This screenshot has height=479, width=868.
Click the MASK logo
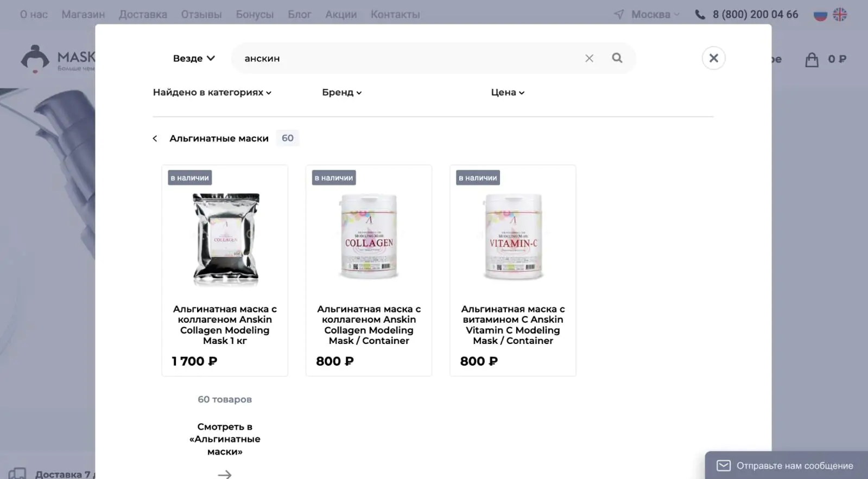(58, 59)
